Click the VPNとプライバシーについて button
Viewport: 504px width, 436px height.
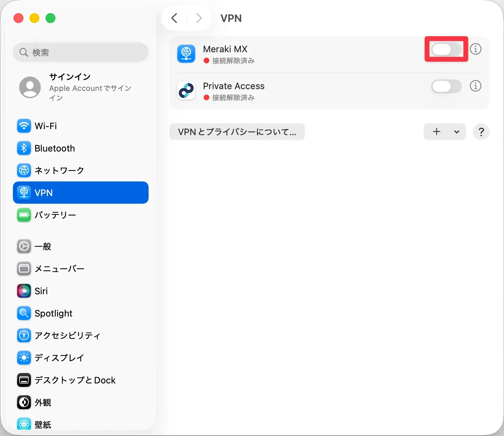[x=237, y=132]
